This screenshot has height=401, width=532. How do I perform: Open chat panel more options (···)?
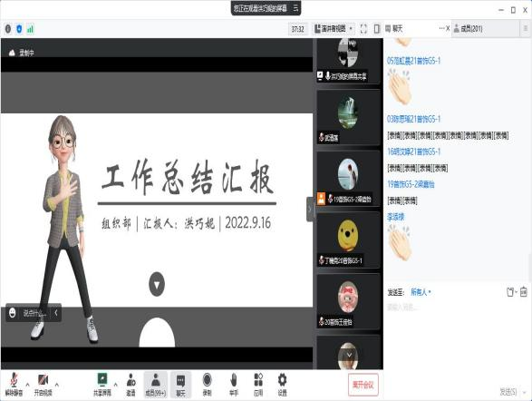(x=441, y=28)
